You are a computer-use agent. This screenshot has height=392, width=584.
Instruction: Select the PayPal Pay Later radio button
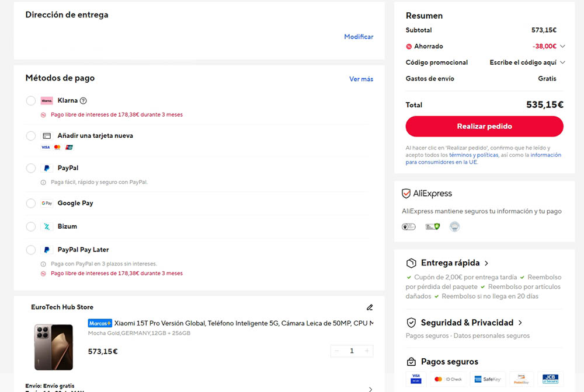click(x=31, y=250)
